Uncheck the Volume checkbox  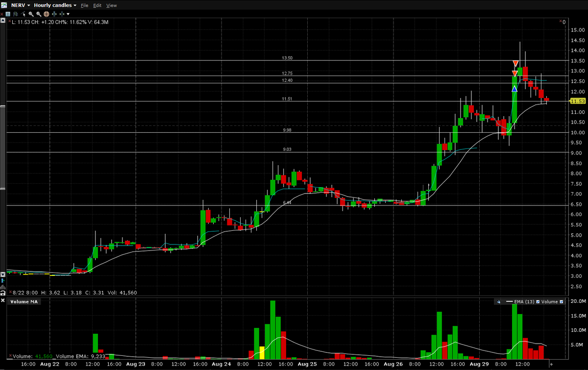click(x=561, y=302)
